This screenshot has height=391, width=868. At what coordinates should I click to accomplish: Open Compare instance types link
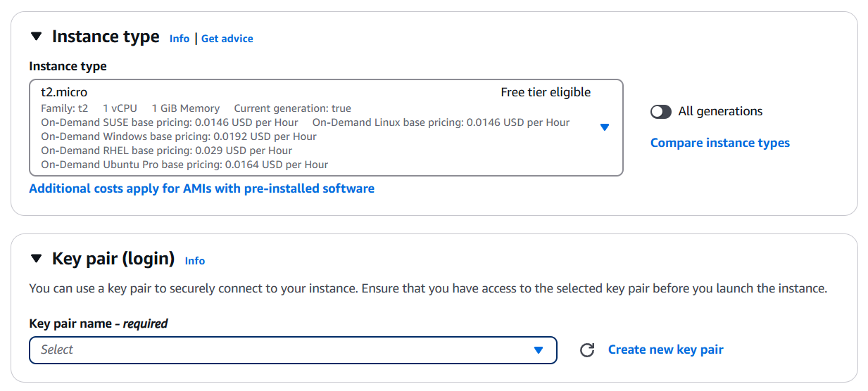pyautogui.click(x=720, y=143)
